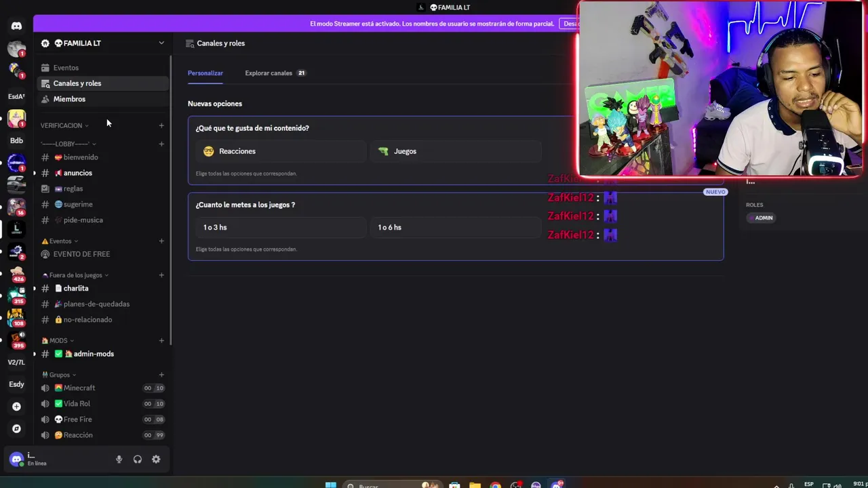Open the Bdb server in server list

pos(16,140)
